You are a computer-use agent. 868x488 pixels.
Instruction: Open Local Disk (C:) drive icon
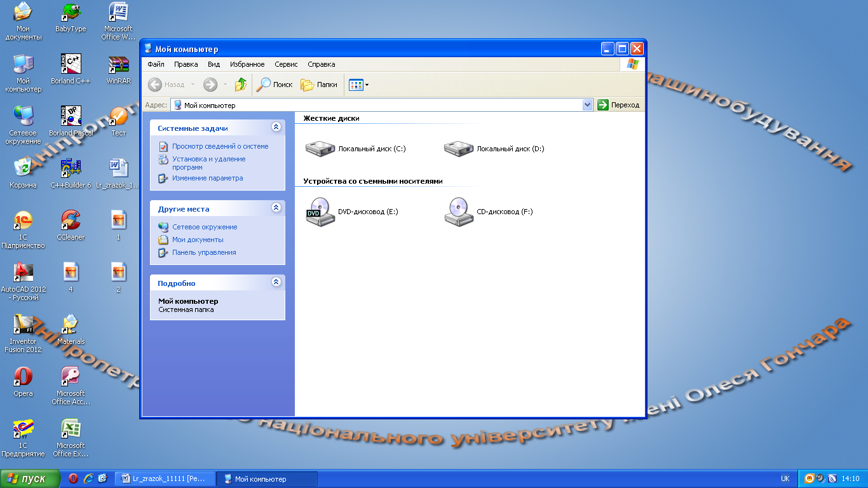click(320, 149)
